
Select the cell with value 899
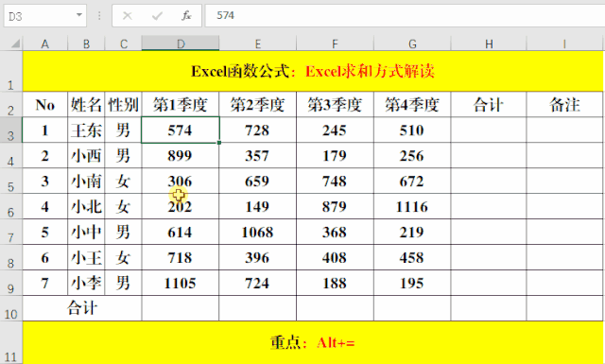pos(181,156)
